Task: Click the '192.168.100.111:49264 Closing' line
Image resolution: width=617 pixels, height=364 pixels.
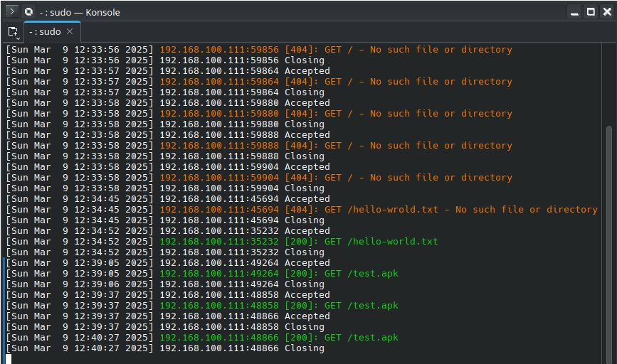Action: tap(165, 284)
